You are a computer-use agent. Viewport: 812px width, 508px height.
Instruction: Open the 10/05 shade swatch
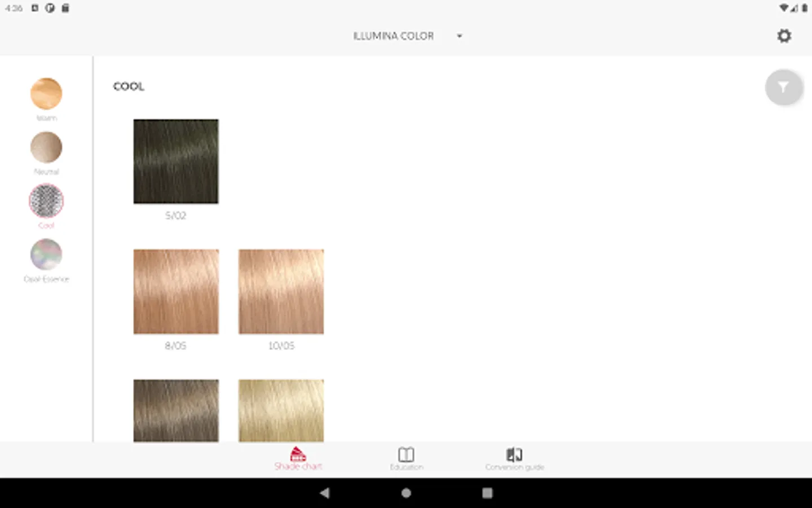point(281,292)
